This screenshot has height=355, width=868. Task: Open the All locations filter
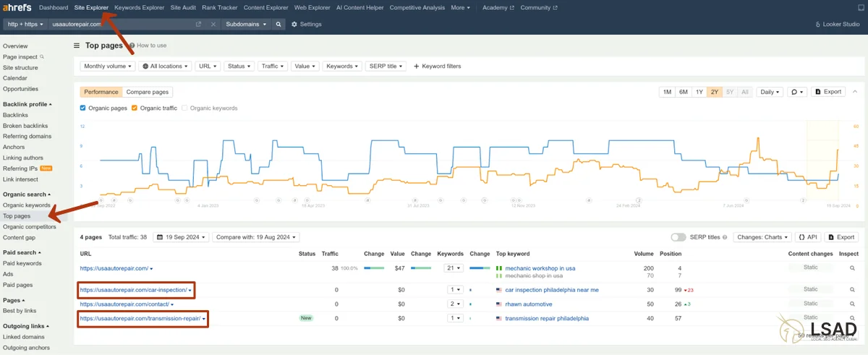click(x=166, y=66)
